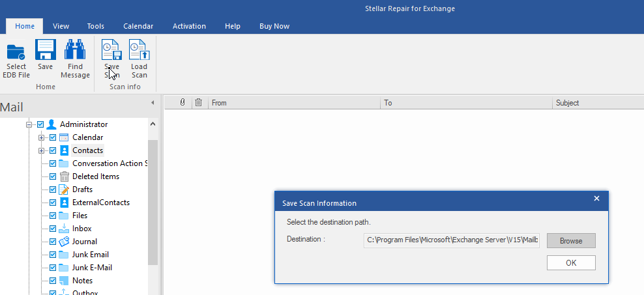Screen dimensions: 644x295
Task: Uncheck the ExternalContacts checkbox
Action: click(53, 203)
